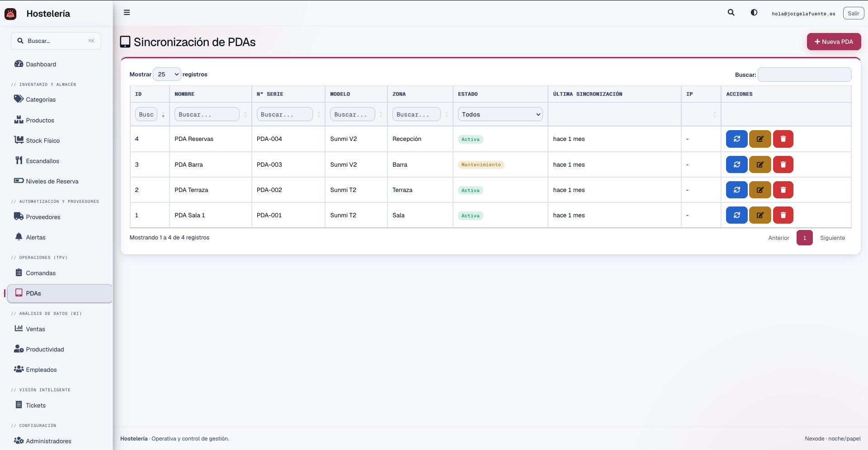The width and height of the screenshot is (868, 450).
Task: Edit the PDA Reservas row
Action: click(760, 139)
